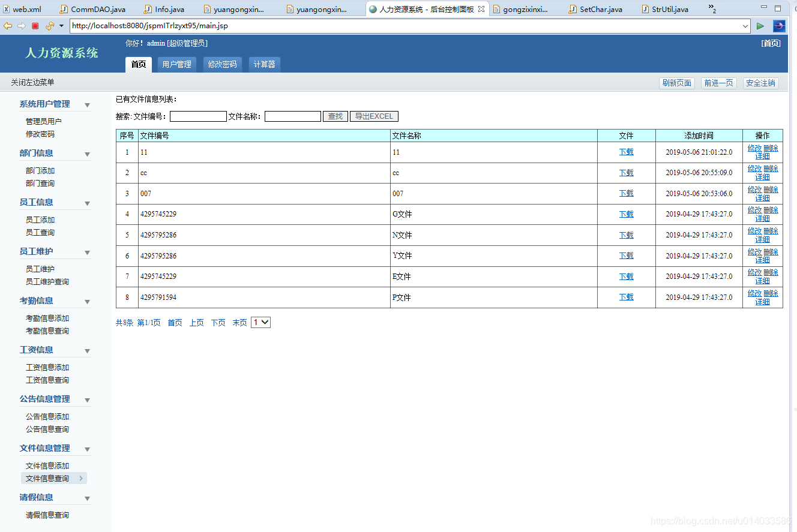Click the 查找 search button
Image resolution: width=797 pixels, height=532 pixels.
click(335, 116)
